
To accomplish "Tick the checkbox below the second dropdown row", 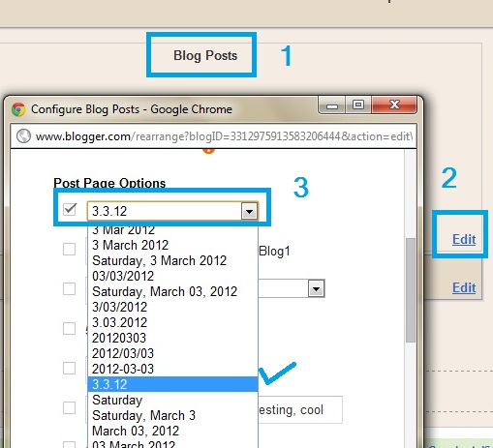I will pyautogui.click(x=69, y=328).
